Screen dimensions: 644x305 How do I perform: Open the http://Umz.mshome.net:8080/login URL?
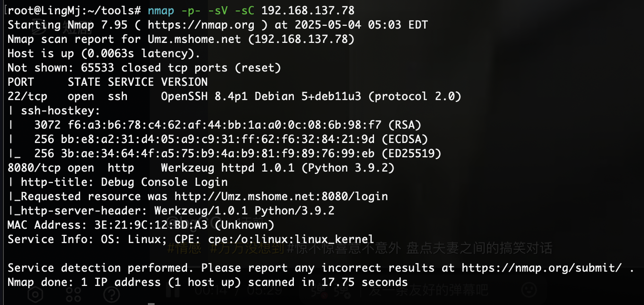coord(281,196)
